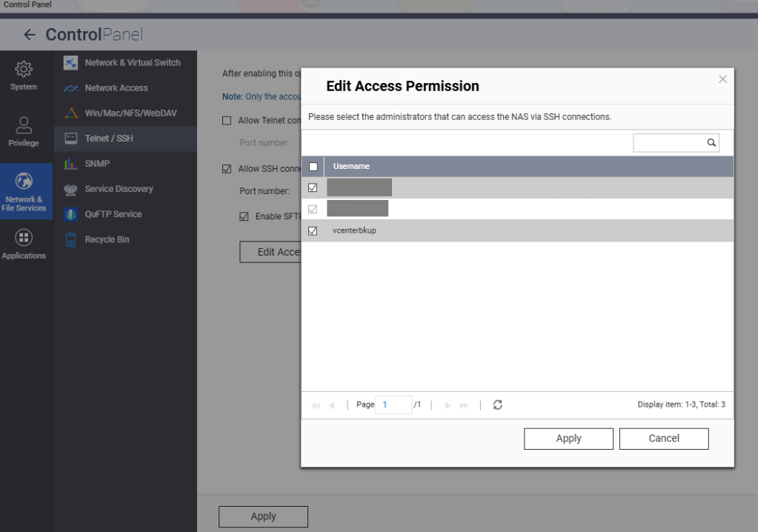Click the search magnifier icon in dialog

pos(711,143)
